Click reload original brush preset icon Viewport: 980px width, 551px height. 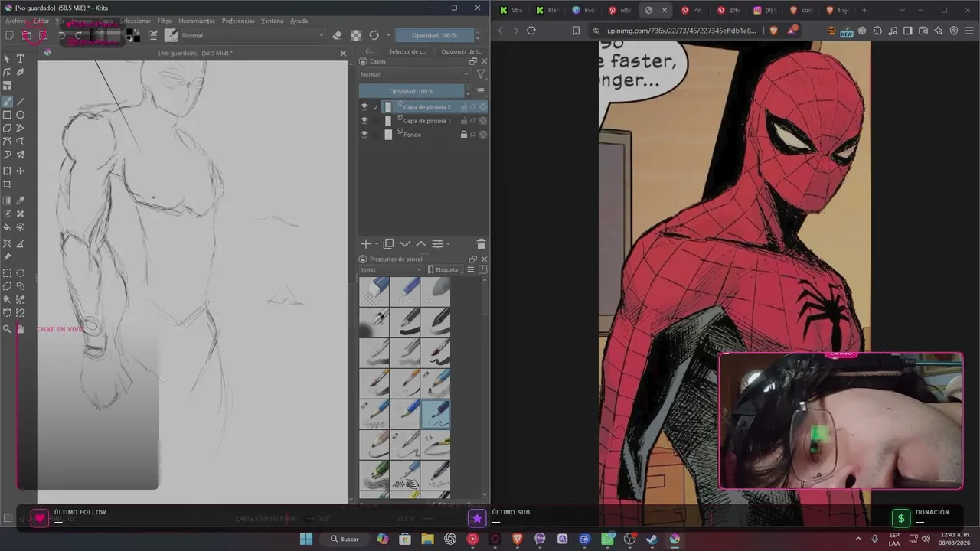(374, 35)
